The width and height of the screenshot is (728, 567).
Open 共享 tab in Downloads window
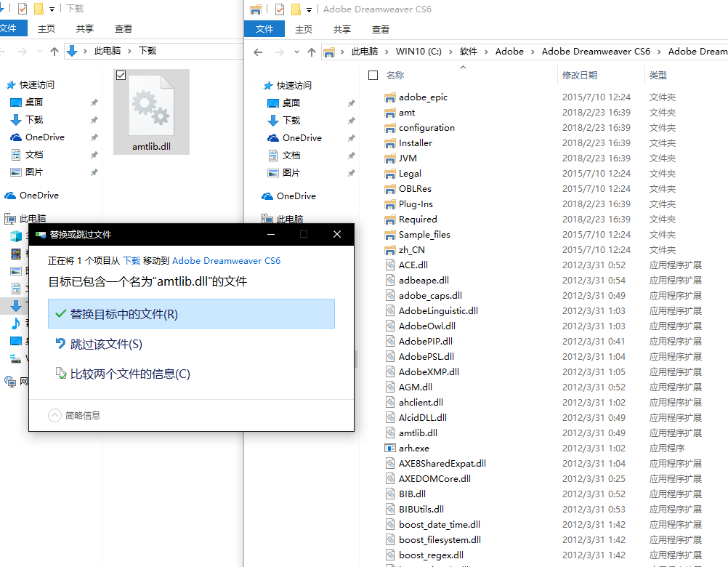85,29
